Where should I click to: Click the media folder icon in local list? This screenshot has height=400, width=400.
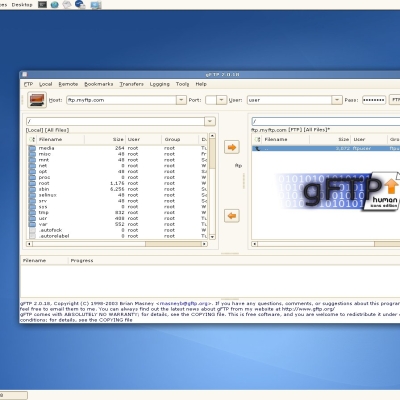point(32,148)
